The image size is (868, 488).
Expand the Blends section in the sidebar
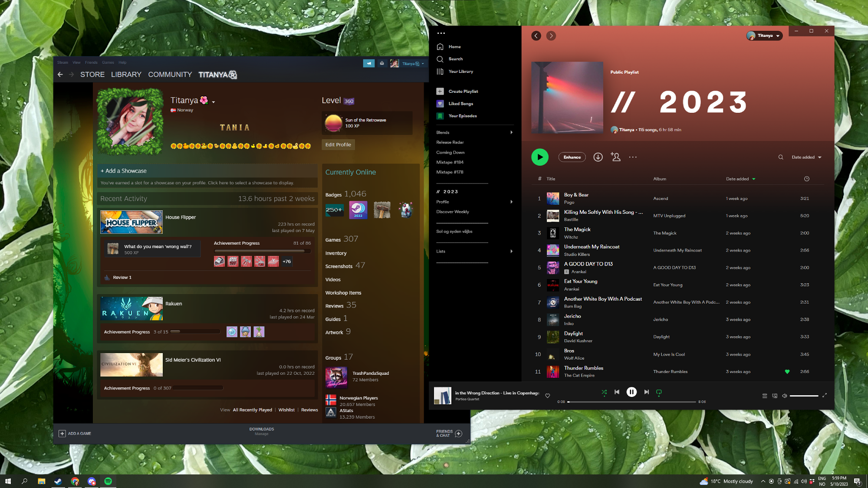pos(511,132)
